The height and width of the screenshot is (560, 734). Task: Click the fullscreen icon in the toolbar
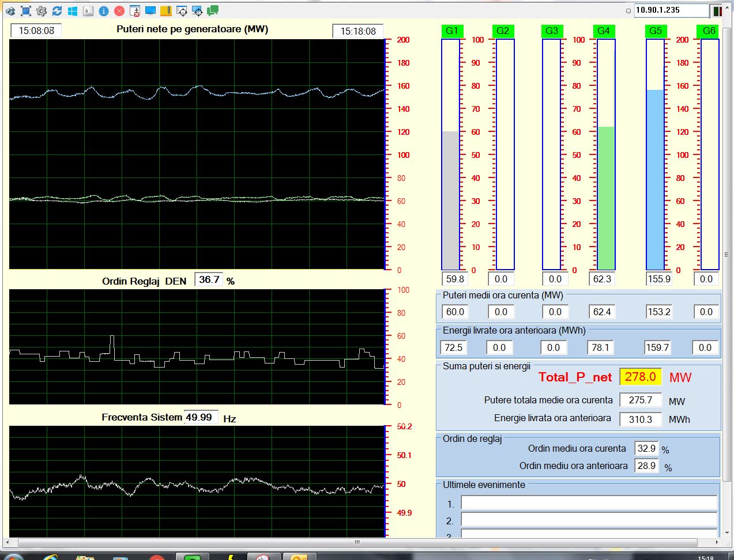tap(26, 11)
